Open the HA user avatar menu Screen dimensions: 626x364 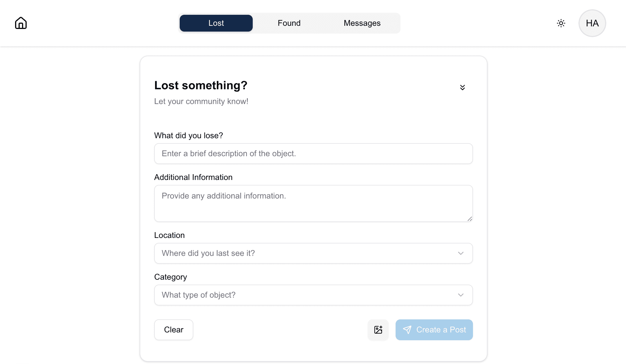592,23
